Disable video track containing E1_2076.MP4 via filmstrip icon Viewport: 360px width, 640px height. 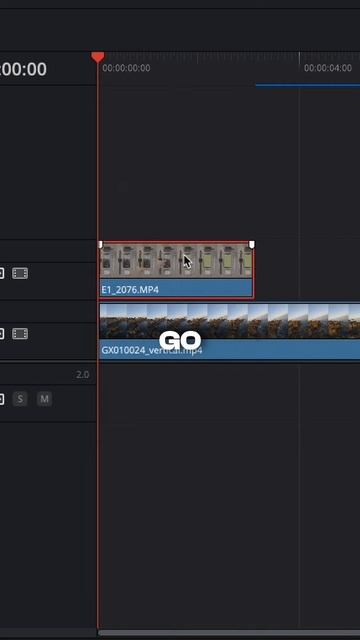(x=20, y=273)
